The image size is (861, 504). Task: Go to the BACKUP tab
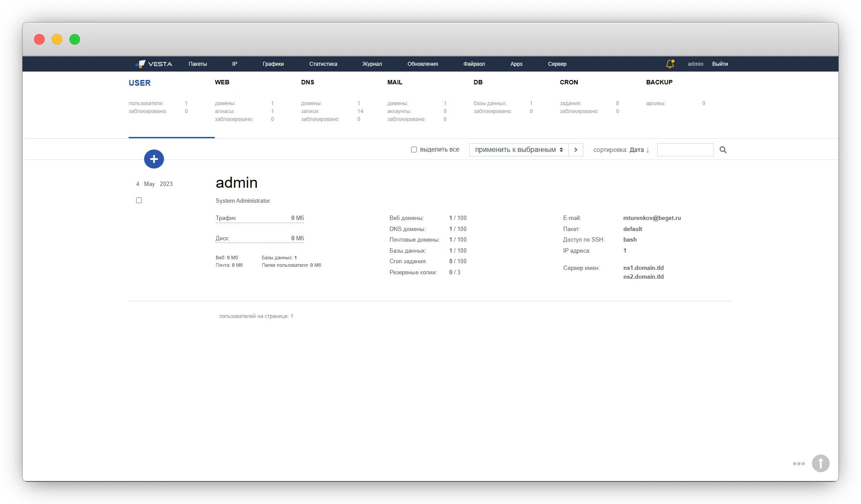pos(659,82)
